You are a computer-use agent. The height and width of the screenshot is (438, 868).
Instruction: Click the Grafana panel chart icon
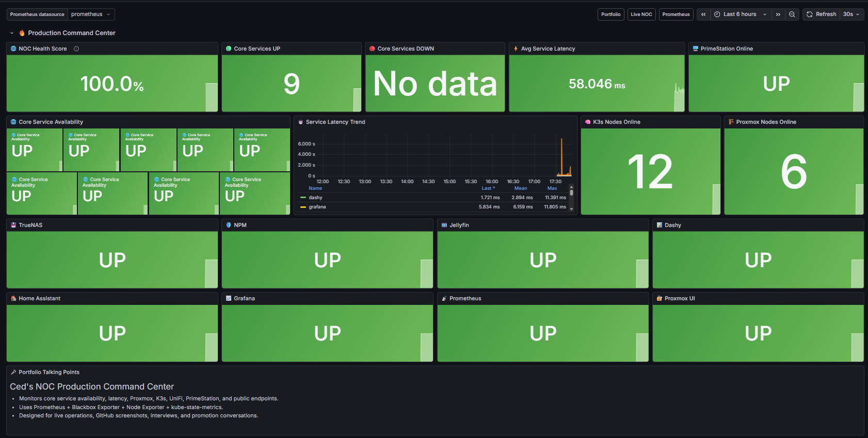[229, 298]
